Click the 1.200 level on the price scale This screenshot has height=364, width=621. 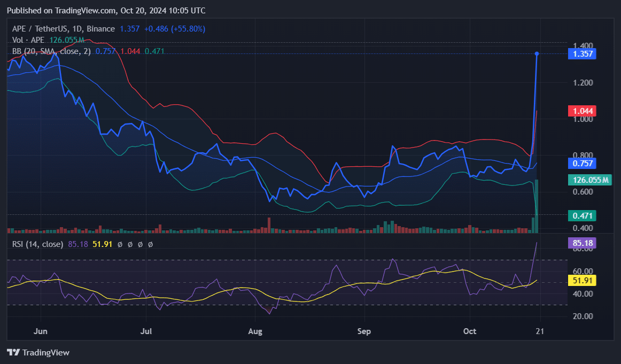pyautogui.click(x=583, y=83)
